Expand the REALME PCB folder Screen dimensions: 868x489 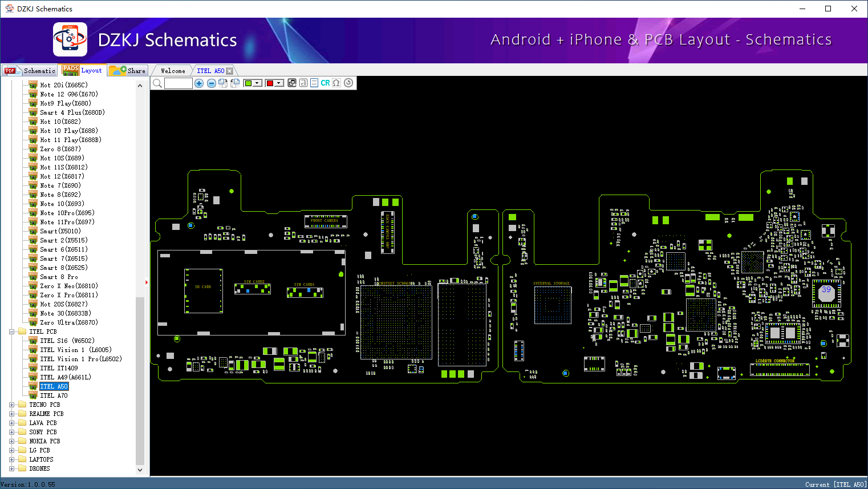[11, 414]
